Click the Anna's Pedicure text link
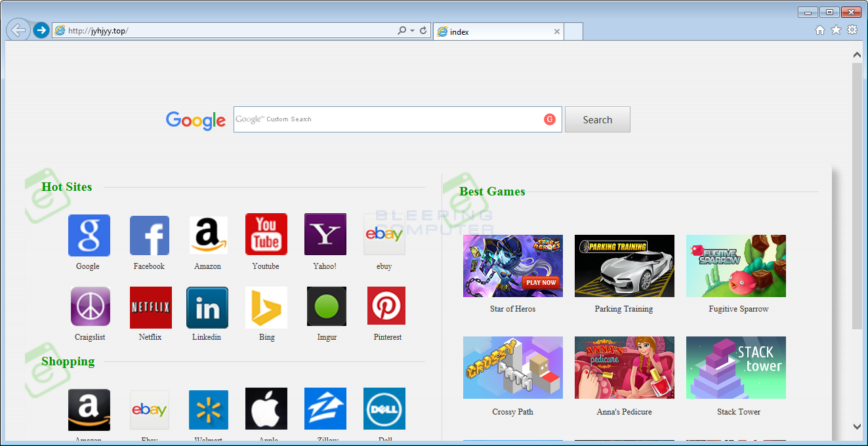This screenshot has height=446, width=868. [x=625, y=412]
